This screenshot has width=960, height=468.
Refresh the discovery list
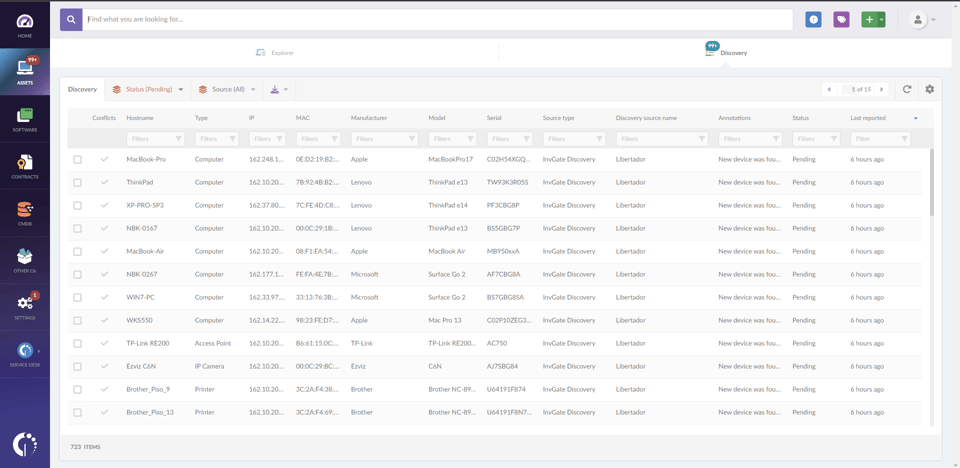[x=907, y=89]
